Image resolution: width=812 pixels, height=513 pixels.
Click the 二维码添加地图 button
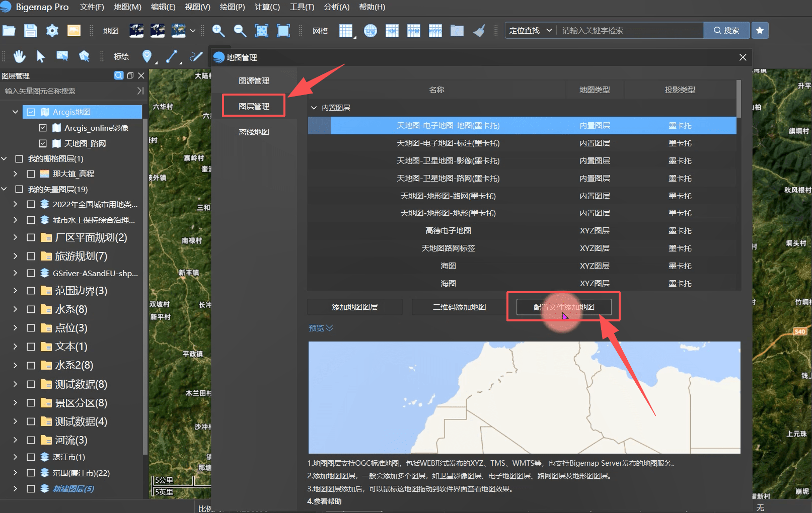coord(460,307)
